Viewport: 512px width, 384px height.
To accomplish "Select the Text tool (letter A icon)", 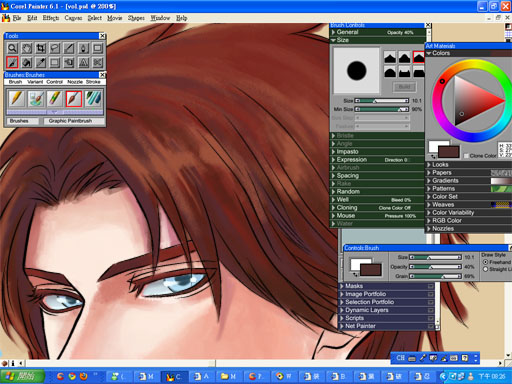I will click(x=83, y=62).
